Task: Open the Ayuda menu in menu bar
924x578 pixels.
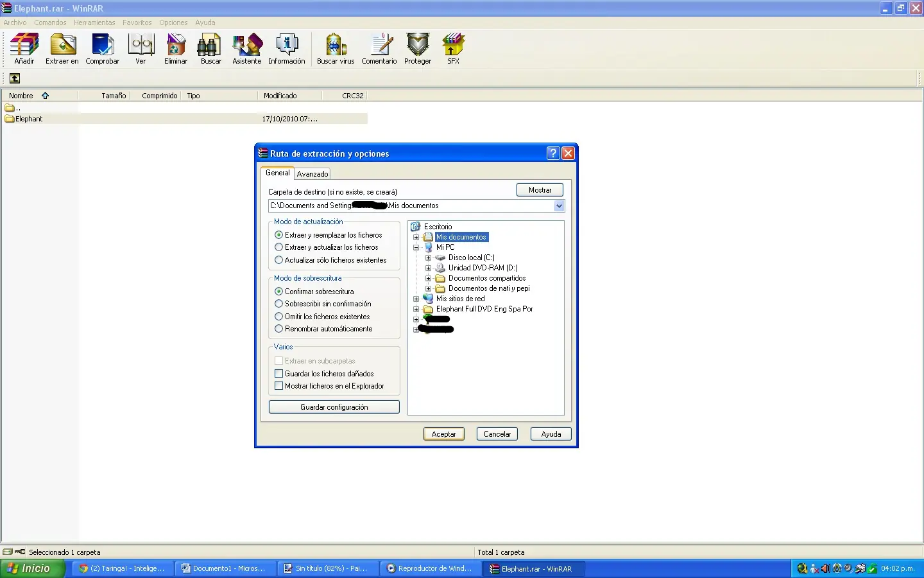Action: pyautogui.click(x=205, y=22)
